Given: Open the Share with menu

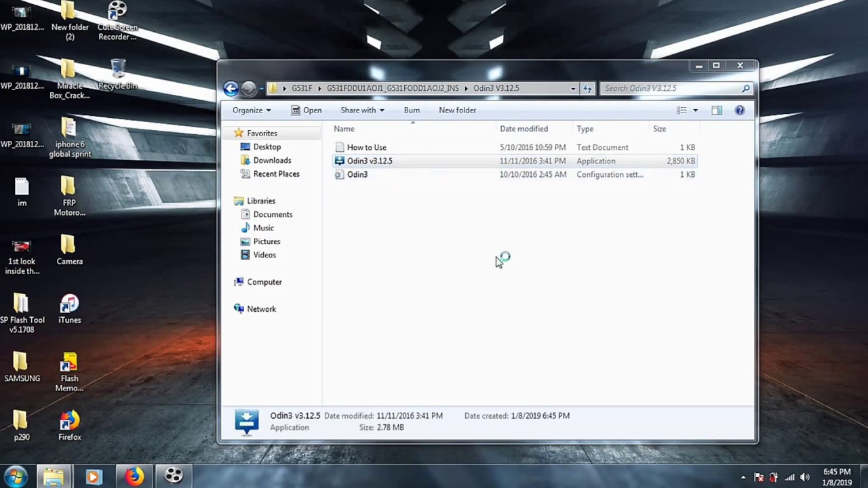Looking at the screenshot, I should tap(362, 110).
